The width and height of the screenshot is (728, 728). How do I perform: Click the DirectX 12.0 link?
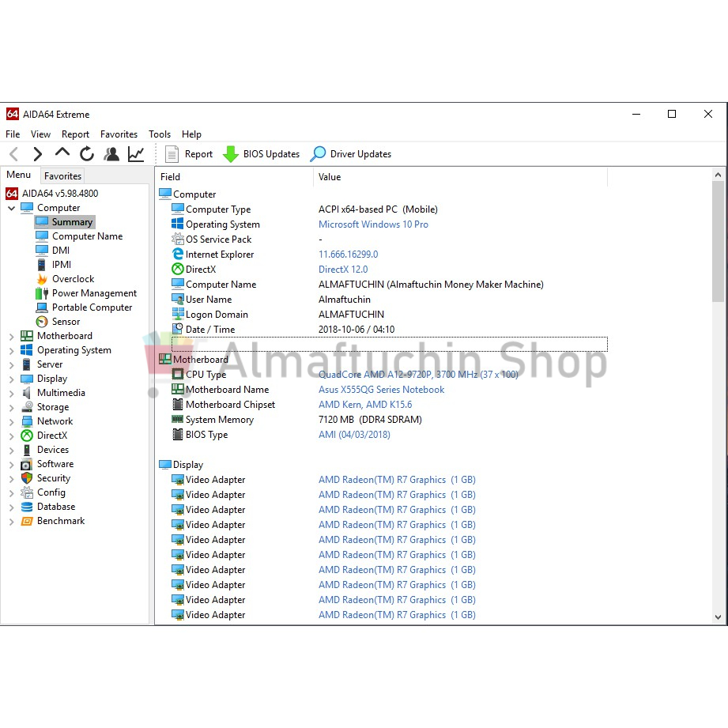pyautogui.click(x=343, y=270)
